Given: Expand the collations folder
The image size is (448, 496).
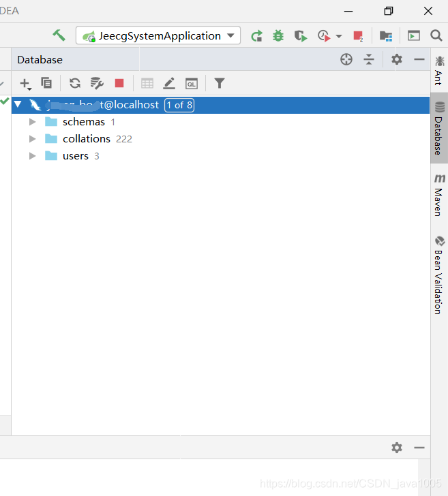Looking at the screenshot, I should coord(32,139).
